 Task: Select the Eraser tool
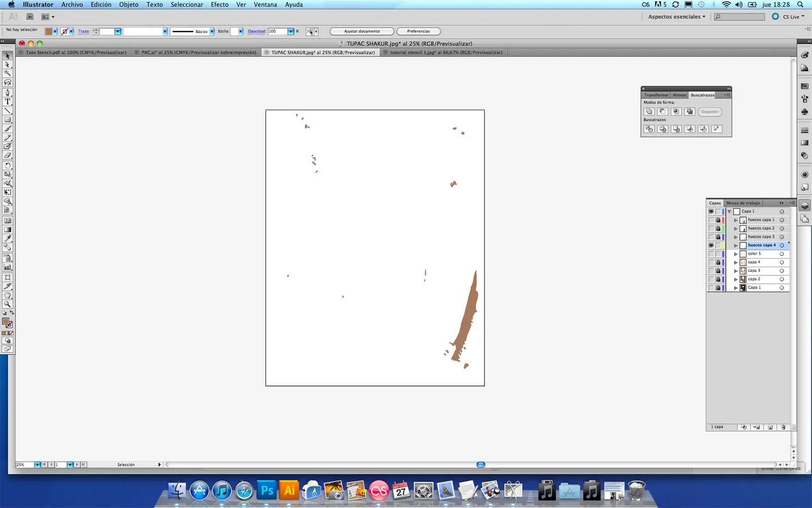8,155
